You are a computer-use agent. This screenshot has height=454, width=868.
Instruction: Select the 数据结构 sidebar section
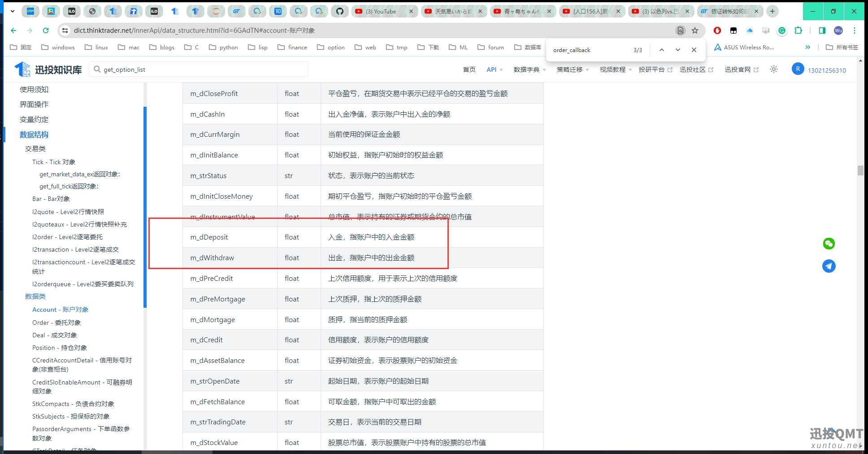click(34, 135)
